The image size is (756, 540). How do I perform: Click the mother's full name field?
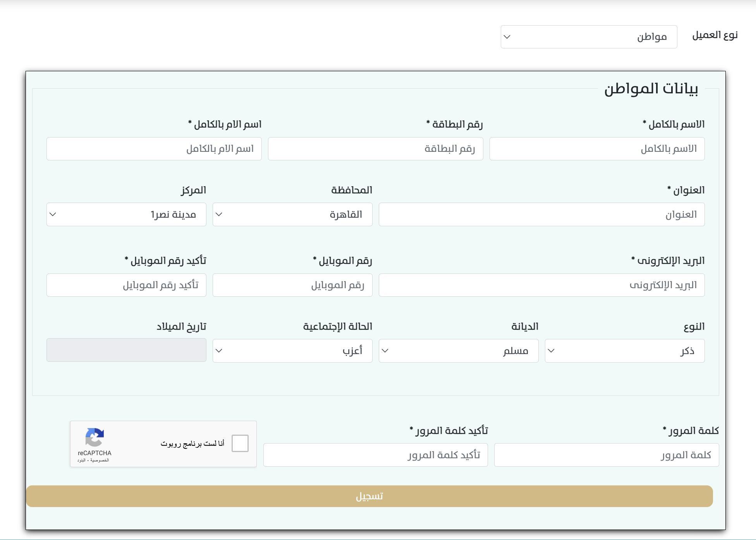pyautogui.click(x=154, y=149)
